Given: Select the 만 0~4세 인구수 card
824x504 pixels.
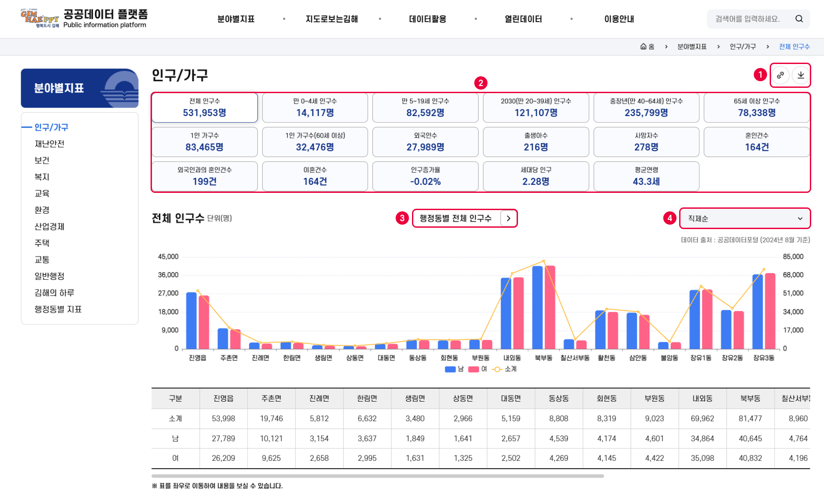Looking at the screenshot, I should coord(315,107).
